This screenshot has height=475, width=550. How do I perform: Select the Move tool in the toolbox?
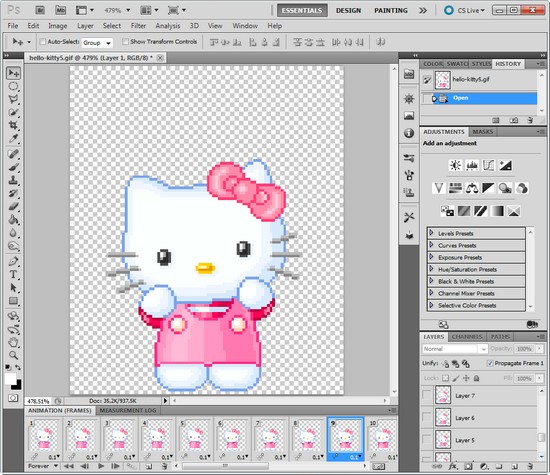[x=14, y=73]
